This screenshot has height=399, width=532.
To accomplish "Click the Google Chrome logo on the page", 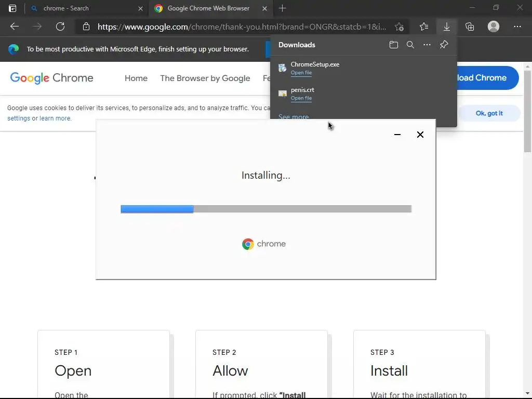I will pos(51,78).
